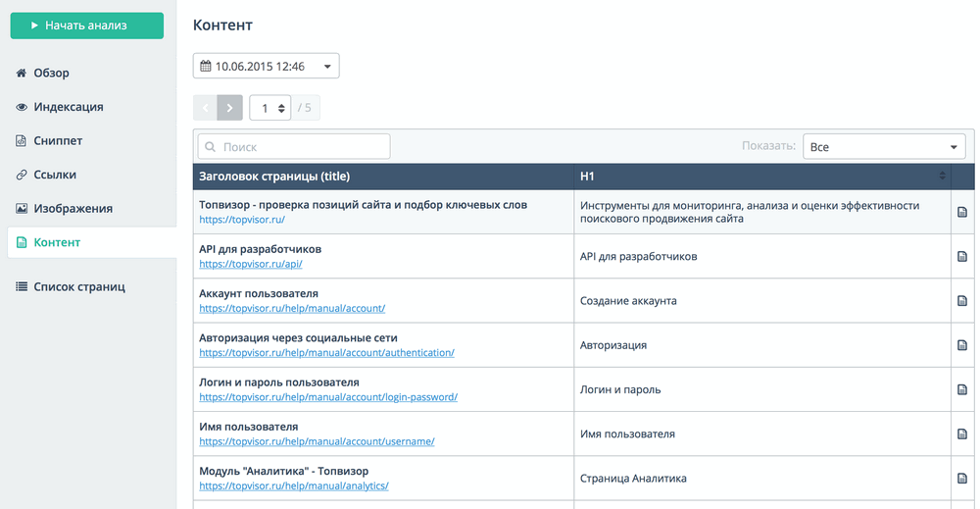Go to the Сниппет section
This screenshot has width=980, height=509.
point(58,140)
